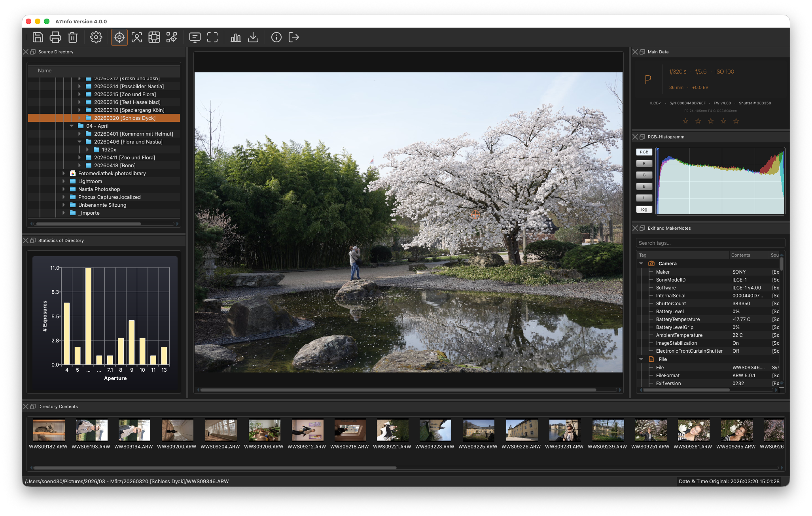Click the Contents column header

coord(740,255)
